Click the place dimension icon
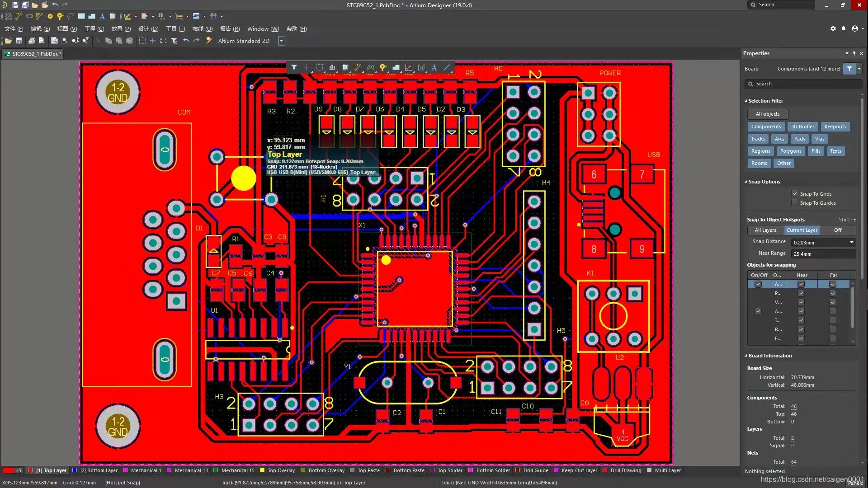The image size is (868, 488). pos(421,68)
